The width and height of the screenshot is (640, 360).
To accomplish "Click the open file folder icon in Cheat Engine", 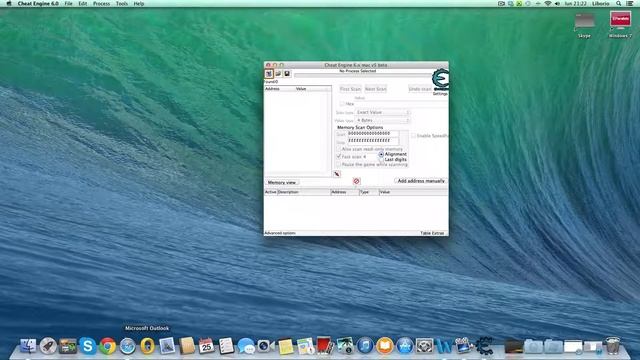I will pyautogui.click(x=278, y=74).
